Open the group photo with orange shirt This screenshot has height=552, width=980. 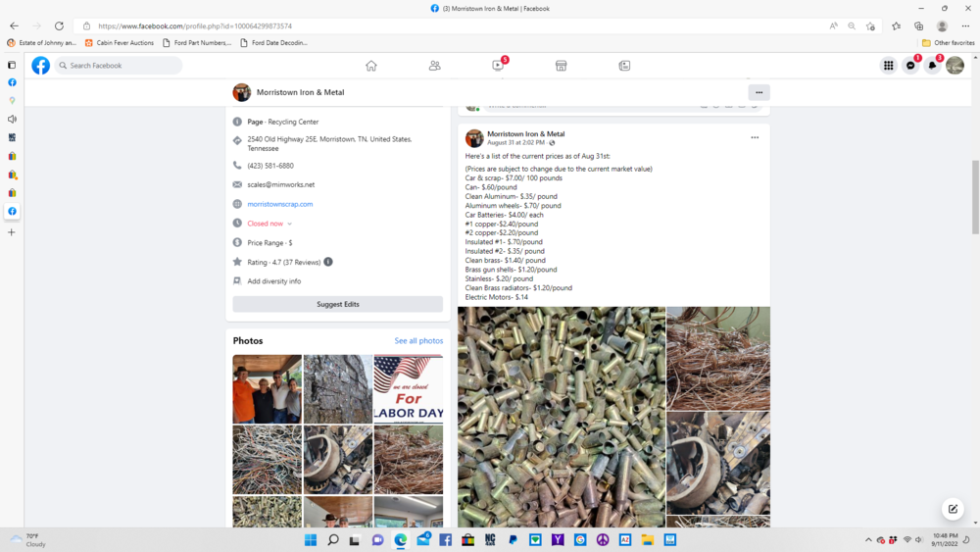point(268,389)
